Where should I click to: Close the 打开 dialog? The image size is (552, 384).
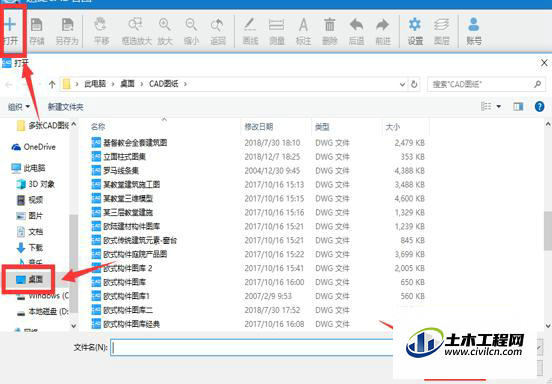coord(544,63)
